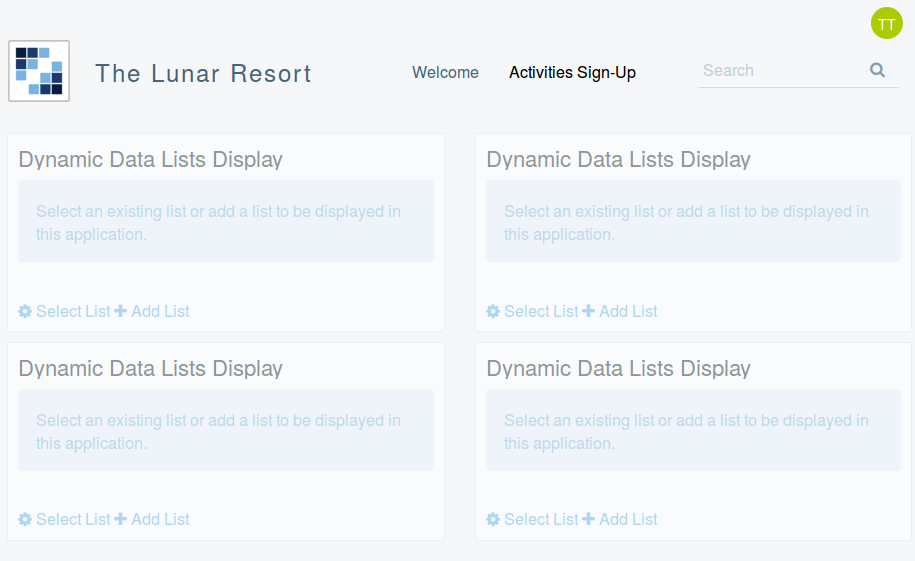Click the Lunar Resort logo image
Screen dimensions: 915x561
pyautogui.click(x=39, y=71)
